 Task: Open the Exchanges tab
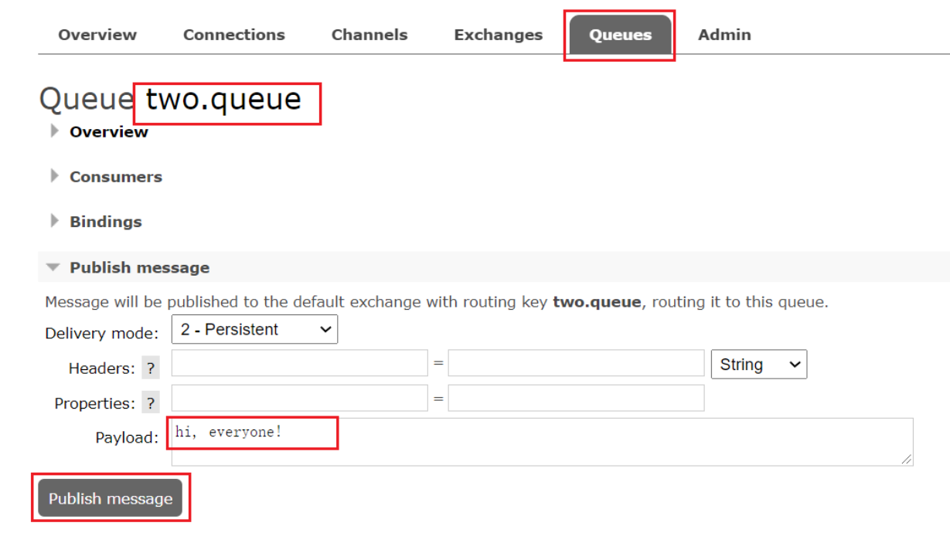coord(498,35)
